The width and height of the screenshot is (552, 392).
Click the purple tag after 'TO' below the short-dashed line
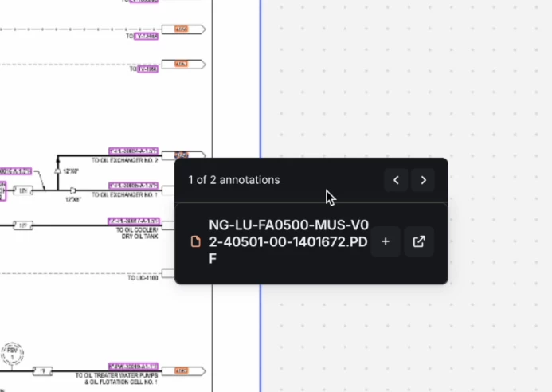point(148,69)
